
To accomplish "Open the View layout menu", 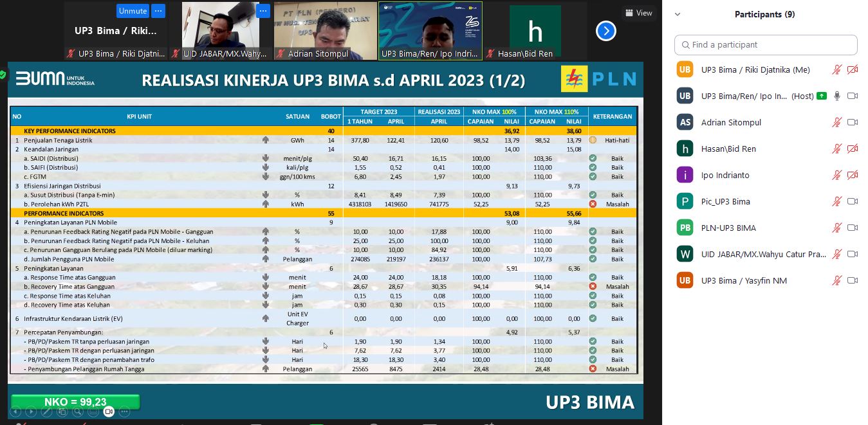I will pos(638,13).
